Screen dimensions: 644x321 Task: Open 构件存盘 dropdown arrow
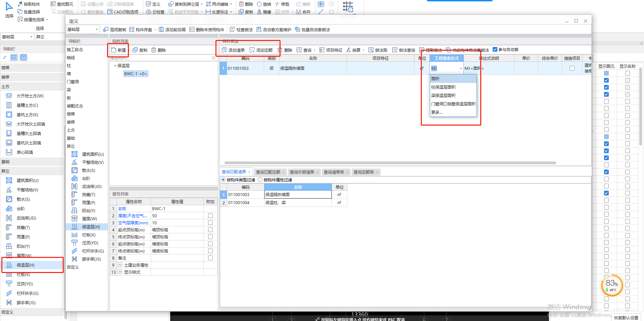point(155,30)
